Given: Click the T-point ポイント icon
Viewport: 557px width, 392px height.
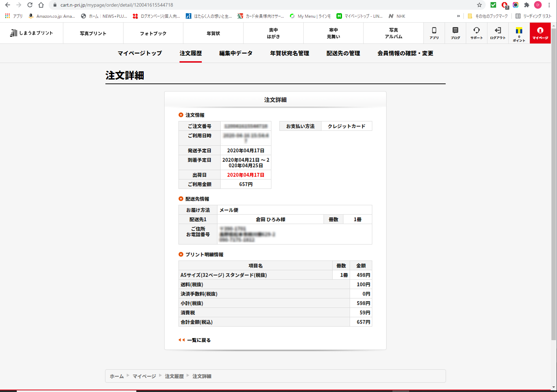Looking at the screenshot, I should coord(519,33).
